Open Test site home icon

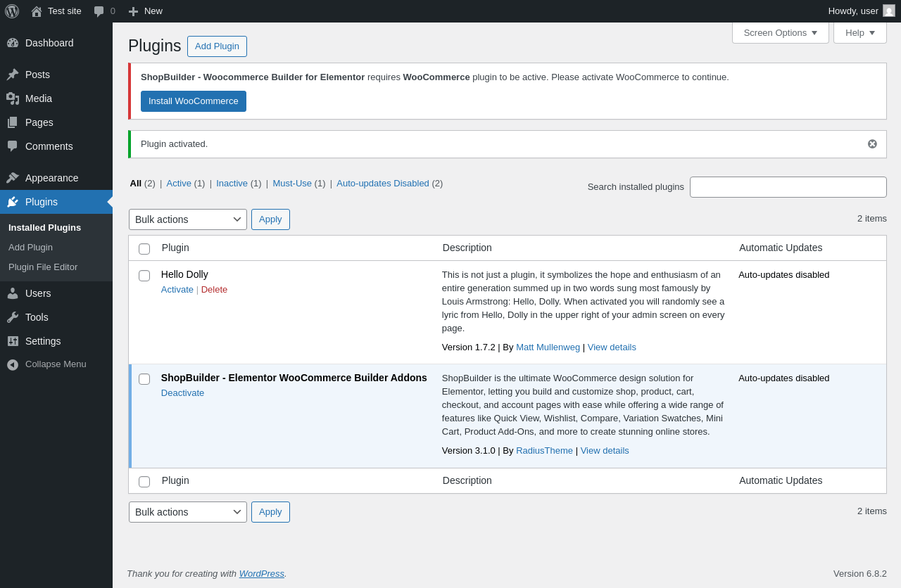coord(37,11)
